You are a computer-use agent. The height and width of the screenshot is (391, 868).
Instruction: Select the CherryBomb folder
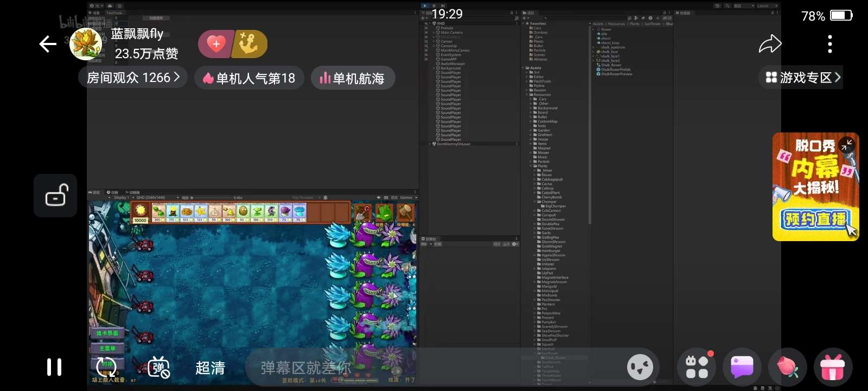550,197
